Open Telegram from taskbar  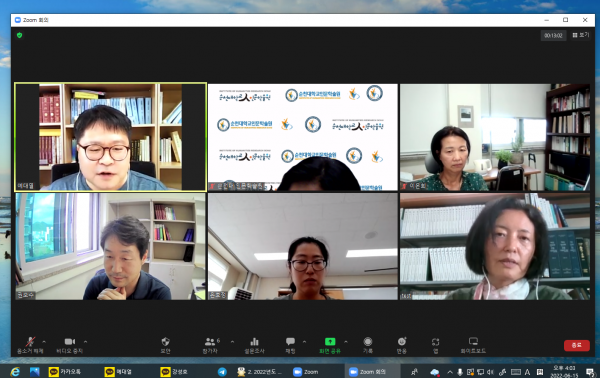click(222, 371)
